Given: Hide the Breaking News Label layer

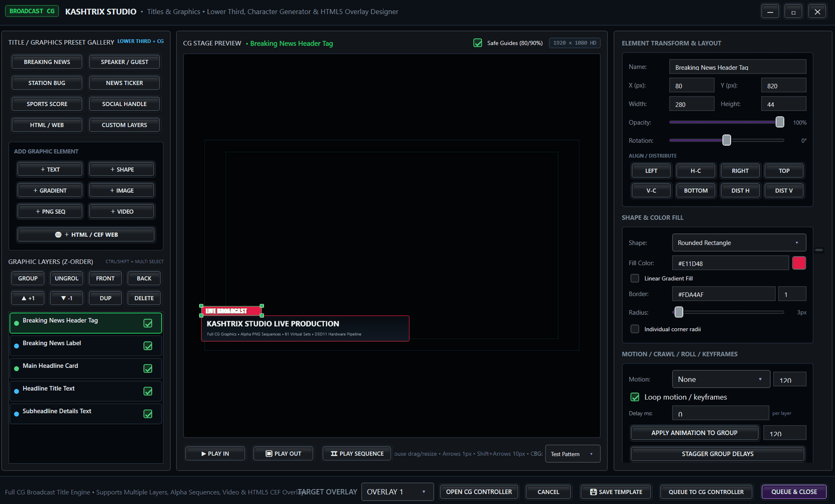Looking at the screenshot, I should coord(148,346).
